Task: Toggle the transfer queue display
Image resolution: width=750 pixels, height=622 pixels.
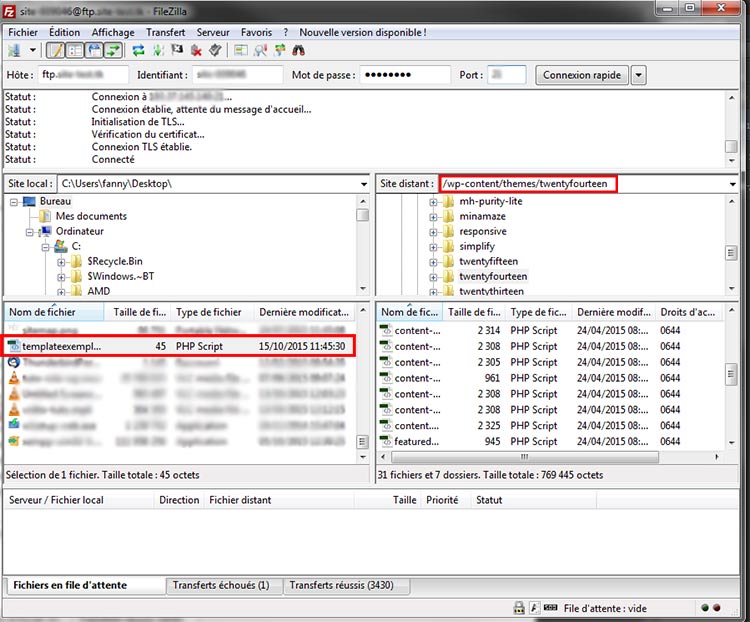Action: pyautogui.click(x=113, y=50)
